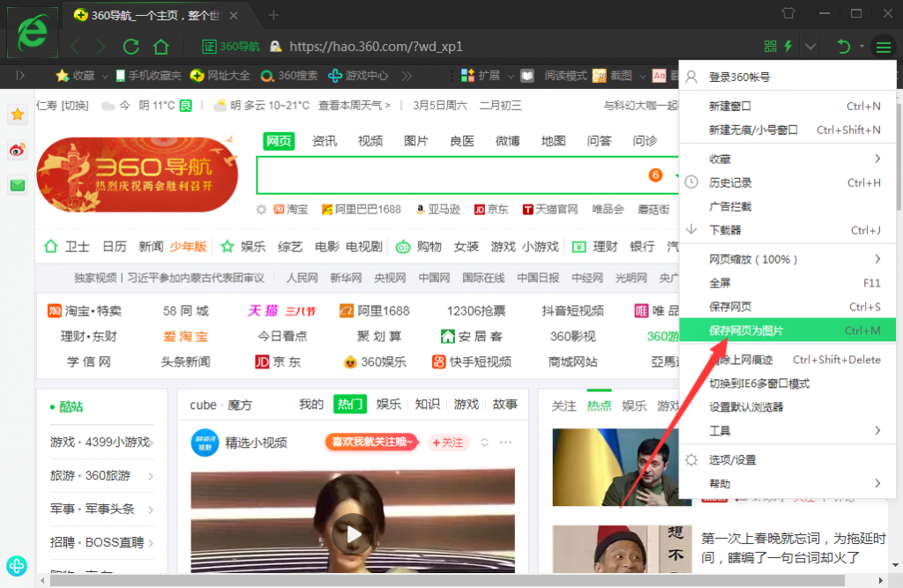Click the 360导航 logo banner
Image resolution: width=903 pixels, height=588 pixels.
[x=137, y=174]
